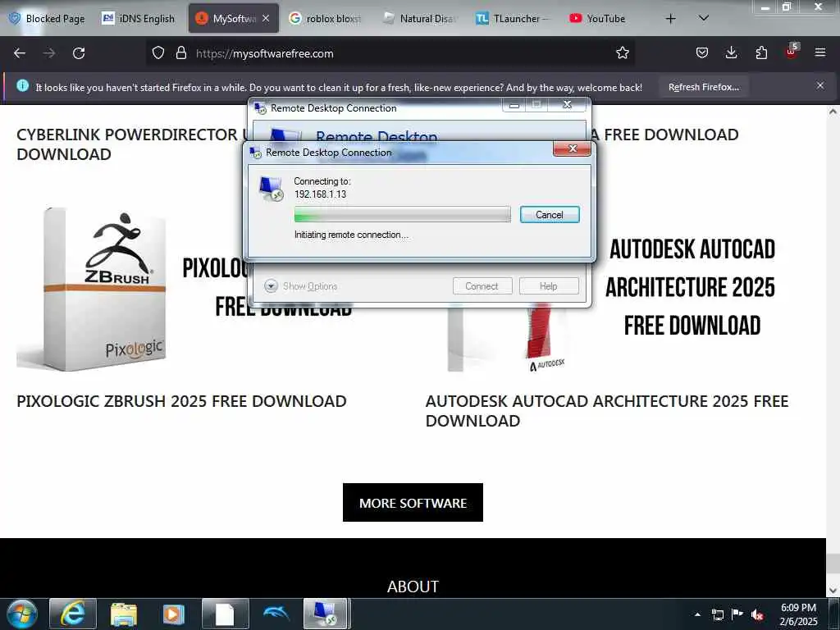Click the connection progress bar
The width and height of the screenshot is (840, 630).
[x=402, y=214]
